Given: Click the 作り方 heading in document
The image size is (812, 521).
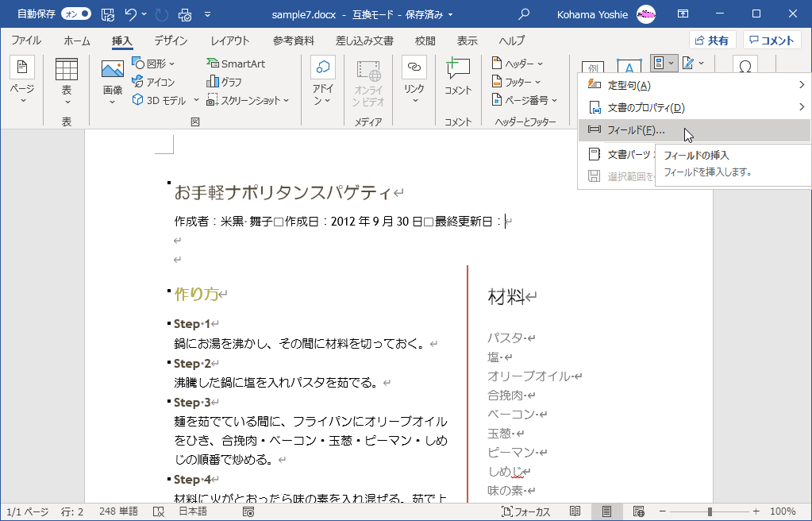Looking at the screenshot, I should click(196, 294).
